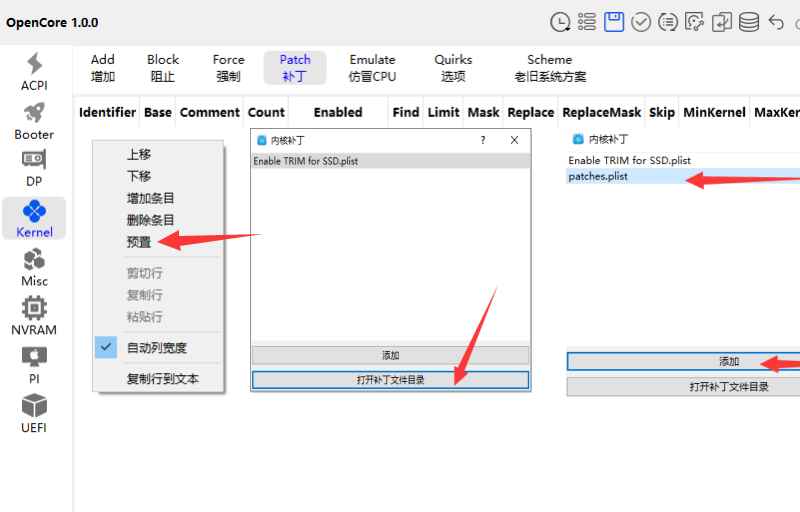Switch to the Block 阻止 tab

point(163,68)
